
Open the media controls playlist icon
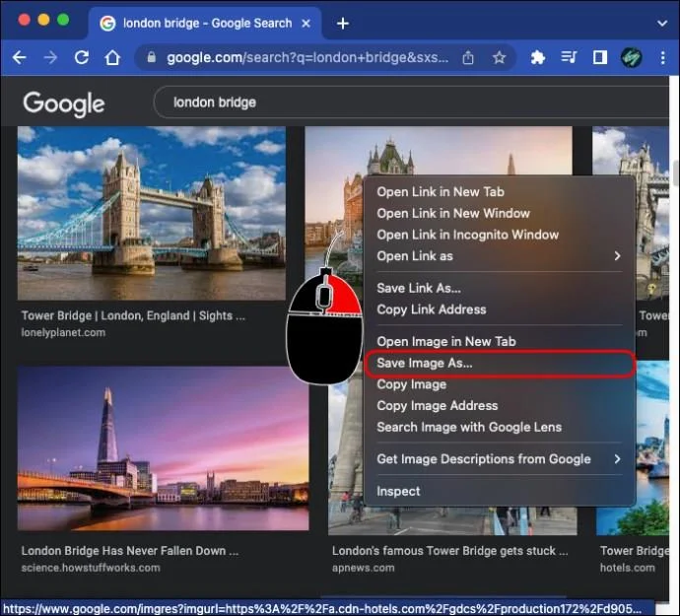pyautogui.click(x=569, y=57)
